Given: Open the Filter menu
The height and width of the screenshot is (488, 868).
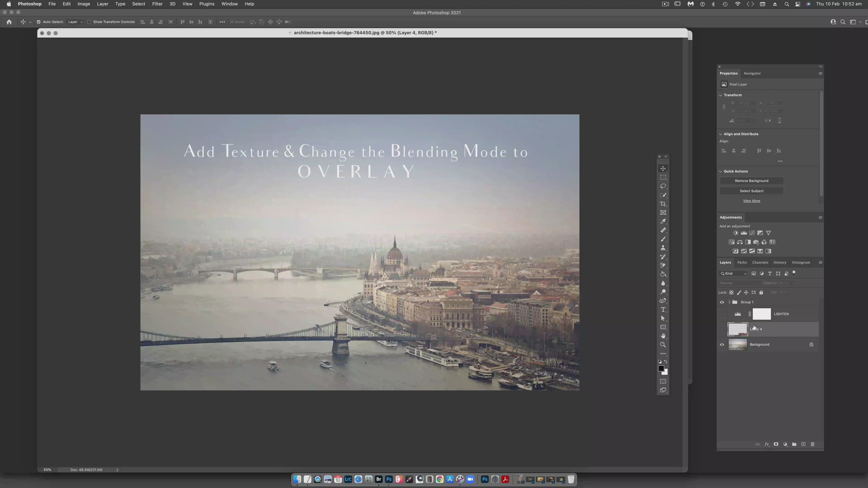Looking at the screenshot, I should [x=157, y=4].
